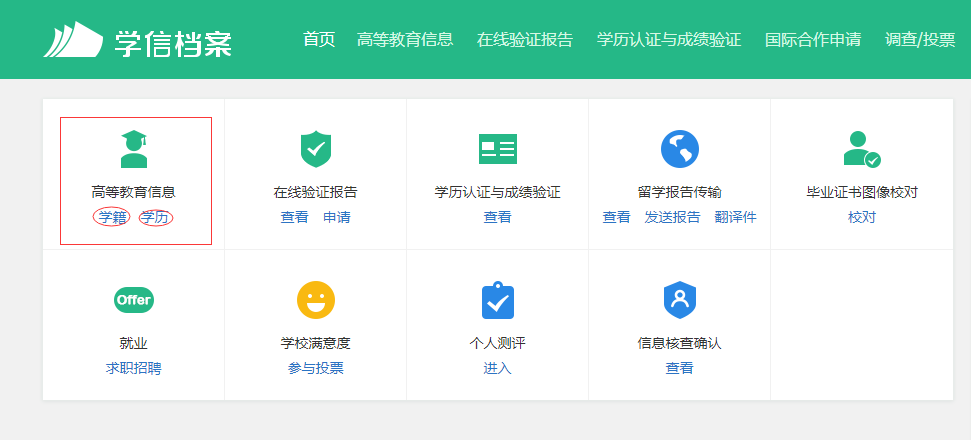Click the person-with-checkmark icon for 毕业证书图像校对
This screenshot has width=971, height=440.
(x=862, y=149)
